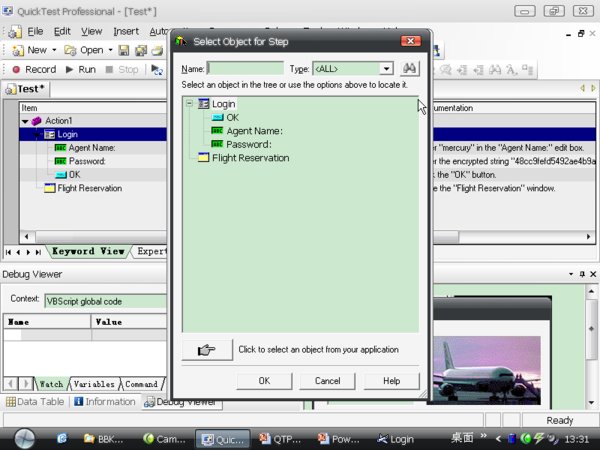The width and height of the screenshot is (600, 450).
Task: Select Agent Name: edit object in dialog tree
Action: 254,130
